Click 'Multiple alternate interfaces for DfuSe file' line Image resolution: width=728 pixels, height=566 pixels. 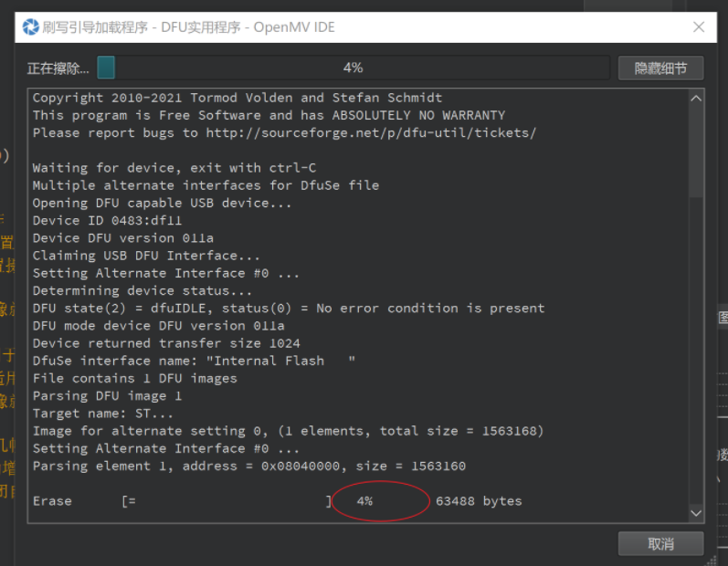pos(206,185)
